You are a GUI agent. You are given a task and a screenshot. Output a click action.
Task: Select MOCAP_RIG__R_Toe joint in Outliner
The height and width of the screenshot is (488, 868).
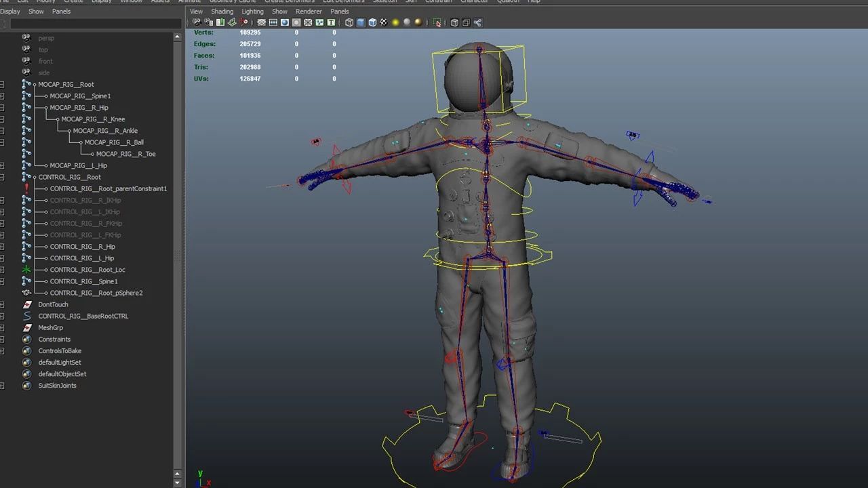tap(125, 154)
